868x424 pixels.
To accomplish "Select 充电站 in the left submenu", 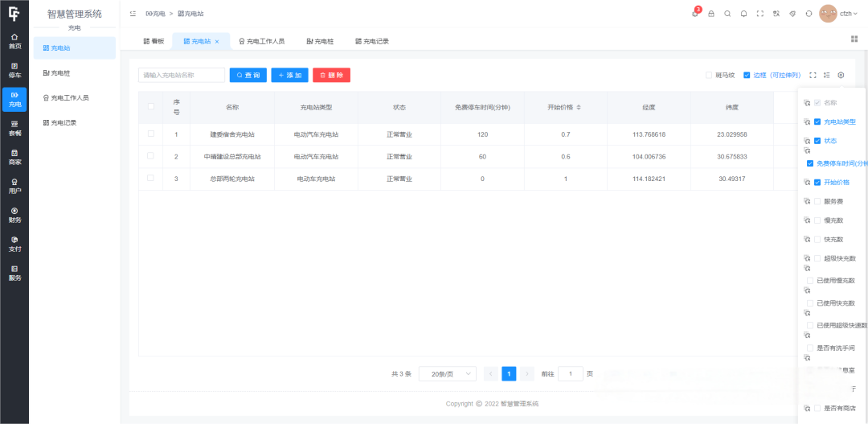I will (75, 47).
